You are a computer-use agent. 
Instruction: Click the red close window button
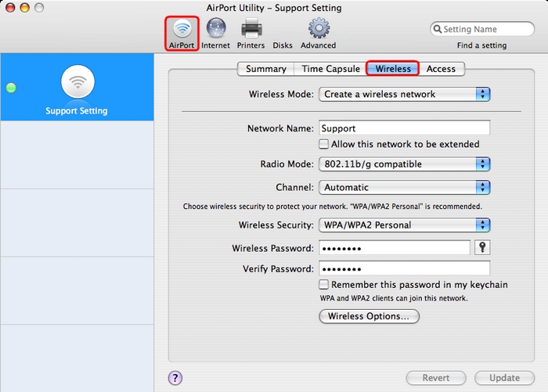(10, 7)
